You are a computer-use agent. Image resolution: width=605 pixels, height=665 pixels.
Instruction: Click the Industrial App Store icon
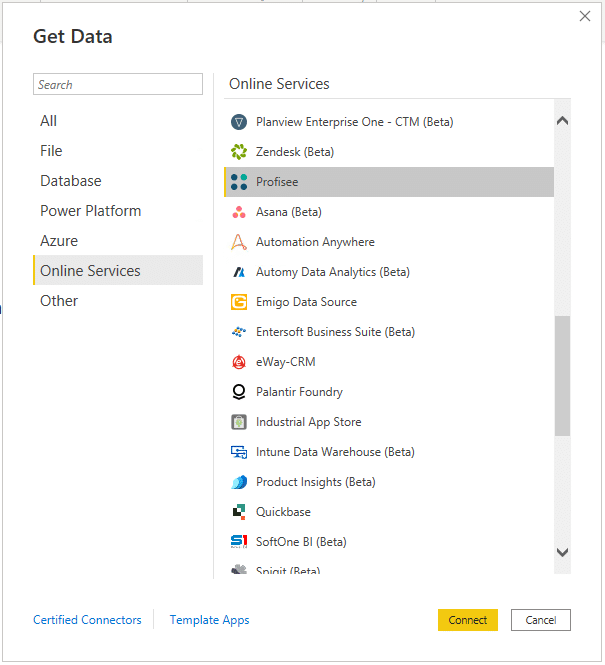tap(239, 422)
